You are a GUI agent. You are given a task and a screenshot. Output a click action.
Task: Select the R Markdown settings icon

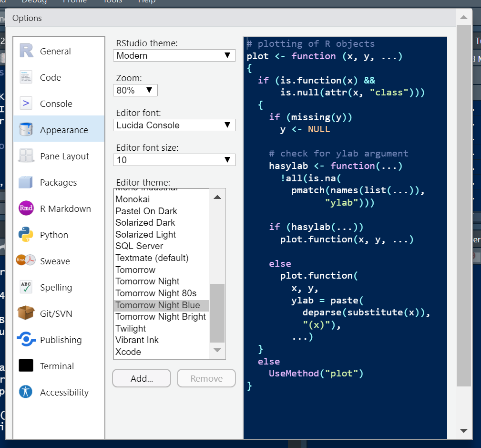pos(24,208)
